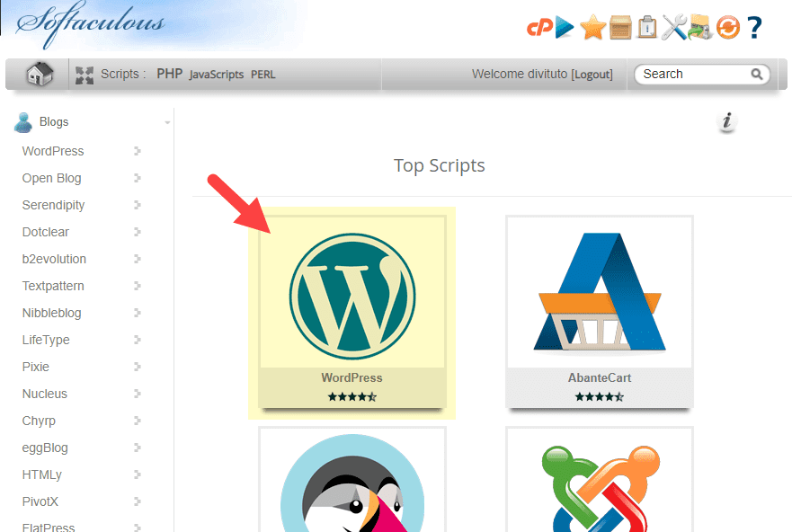The image size is (792, 532).
Task: Click the AbanteCart title under the logo
Action: coord(600,377)
